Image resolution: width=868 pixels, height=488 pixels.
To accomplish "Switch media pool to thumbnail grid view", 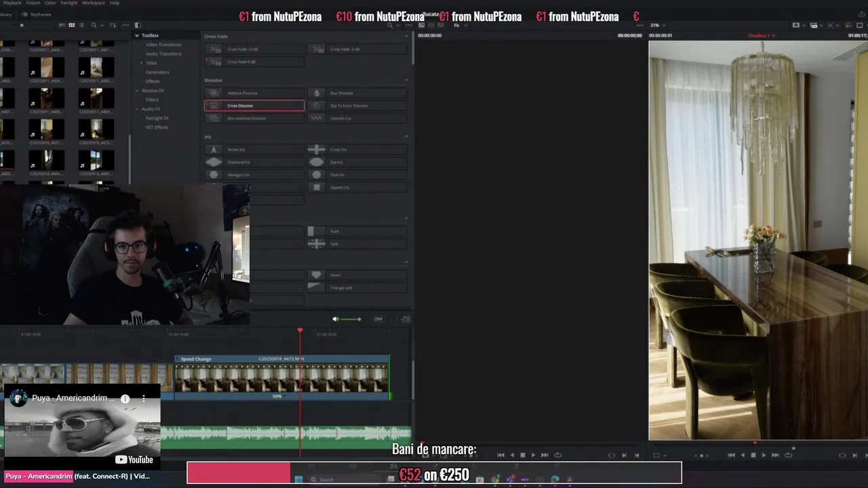I will 71,25.
